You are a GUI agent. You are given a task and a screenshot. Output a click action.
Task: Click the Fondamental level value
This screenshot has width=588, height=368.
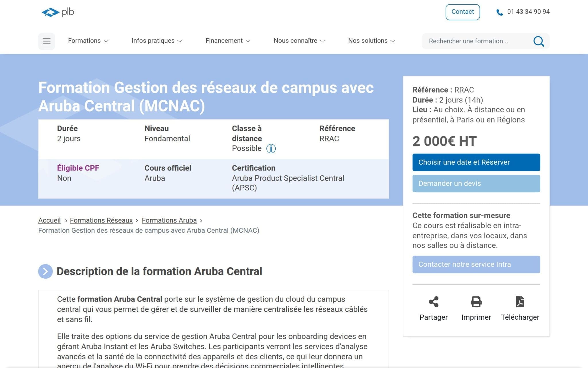pyautogui.click(x=167, y=139)
